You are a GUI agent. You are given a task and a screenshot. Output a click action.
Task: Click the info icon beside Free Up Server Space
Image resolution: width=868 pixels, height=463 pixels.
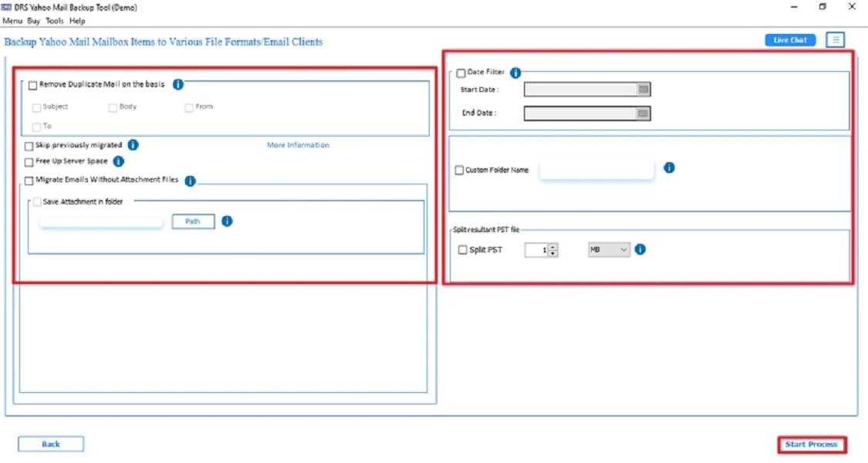click(117, 162)
